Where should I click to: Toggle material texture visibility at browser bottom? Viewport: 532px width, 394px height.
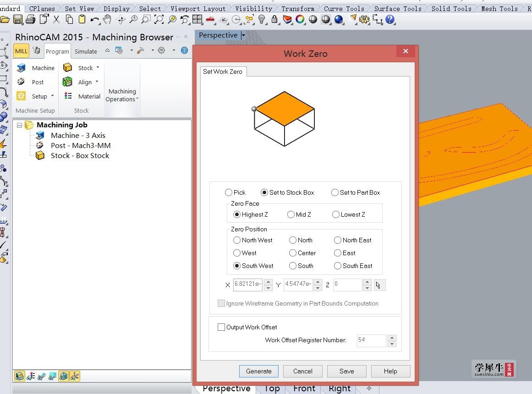click(x=31, y=376)
